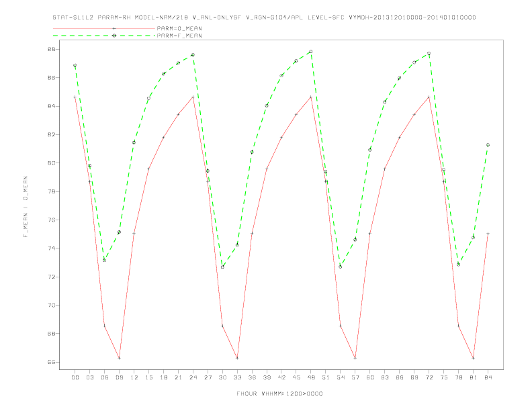Click the y-axis tick label 82
The height and width of the screenshot is (411, 532).
pos(51,134)
